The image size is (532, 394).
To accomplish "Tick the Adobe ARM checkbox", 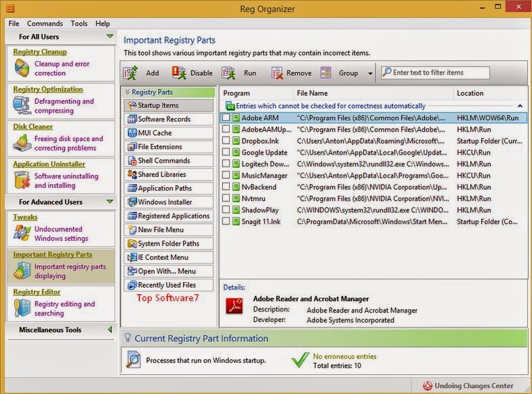I will point(226,118).
